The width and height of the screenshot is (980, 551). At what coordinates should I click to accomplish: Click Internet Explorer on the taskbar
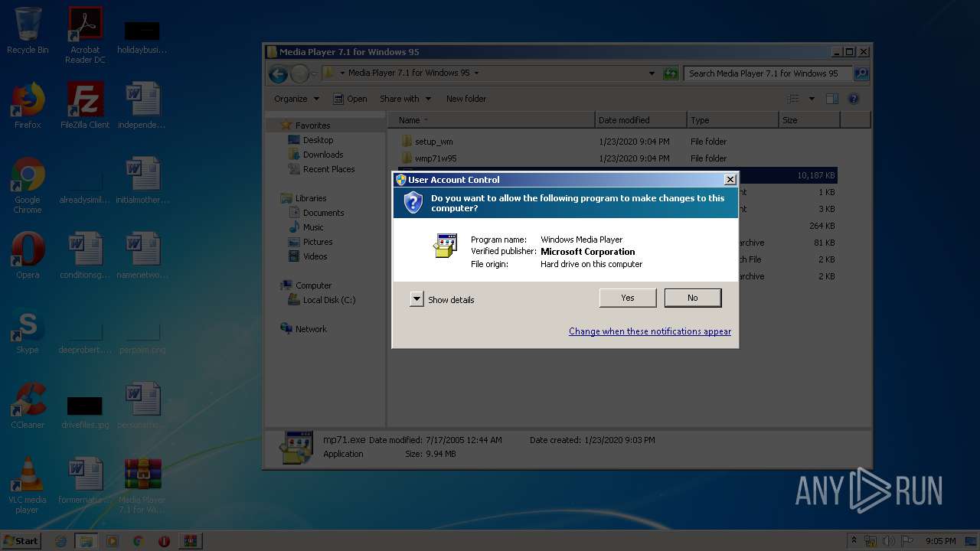(61, 541)
